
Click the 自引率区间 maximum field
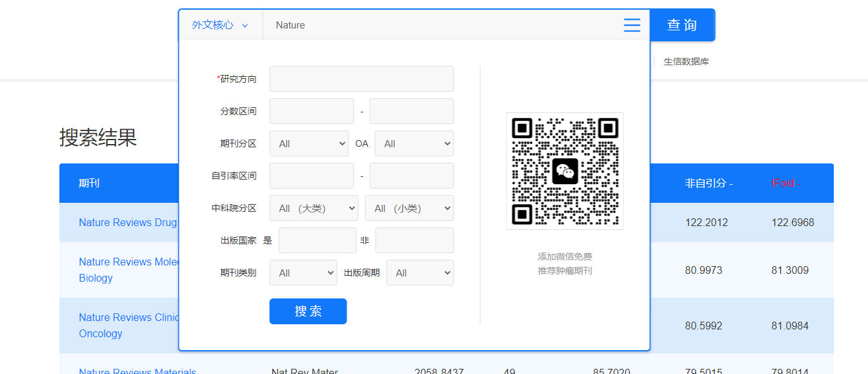pyautogui.click(x=412, y=176)
